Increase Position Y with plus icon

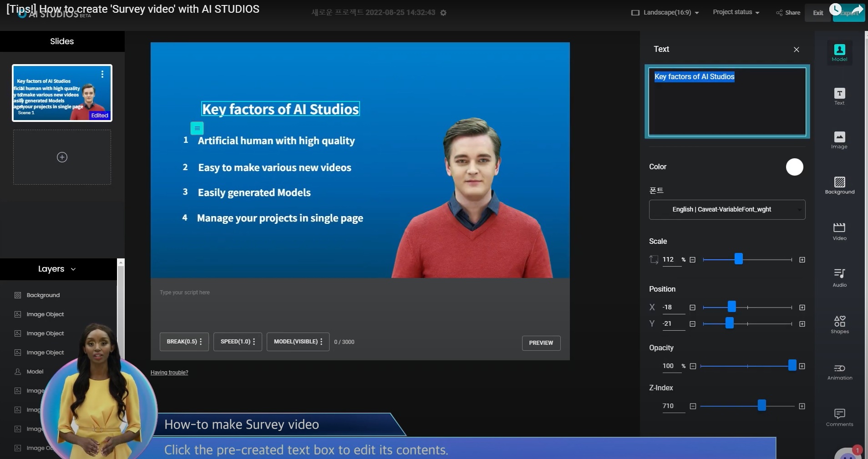[x=802, y=324]
